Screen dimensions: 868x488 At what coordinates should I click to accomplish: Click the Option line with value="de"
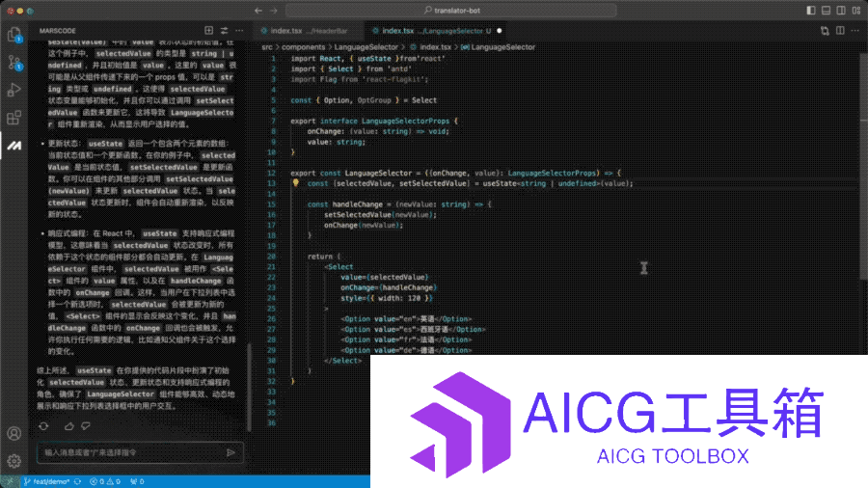pyautogui.click(x=406, y=350)
